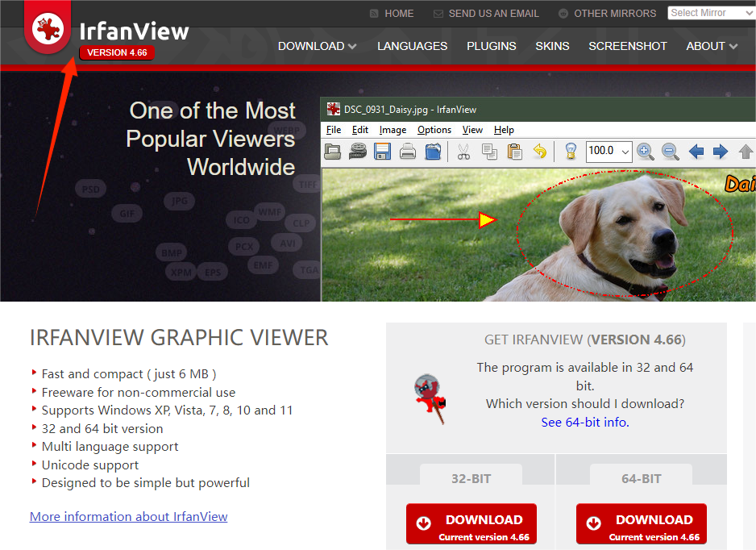Image resolution: width=756 pixels, height=550 pixels.
Task: Click the round icon beside OTHER MIRRORS
Action: (563, 14)
